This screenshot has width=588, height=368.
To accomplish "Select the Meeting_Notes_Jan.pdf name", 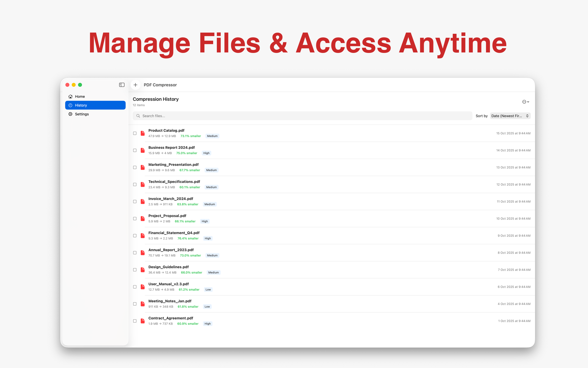I will 170,301.
